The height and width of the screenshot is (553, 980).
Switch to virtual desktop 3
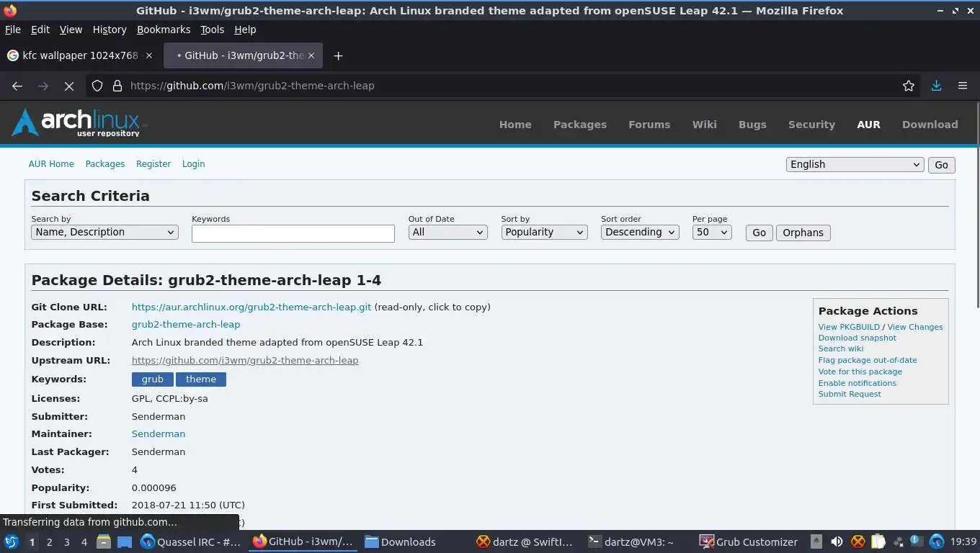[x=66, y=542]
